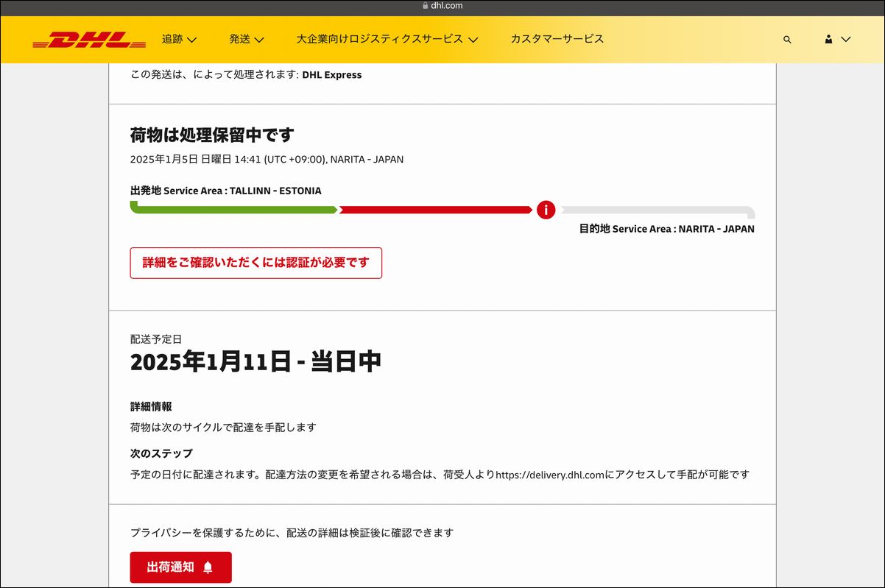The width and height of the screenshot is (885, 588).
Task: Click the green progress bar segment
Action: (x=233, y=208)
